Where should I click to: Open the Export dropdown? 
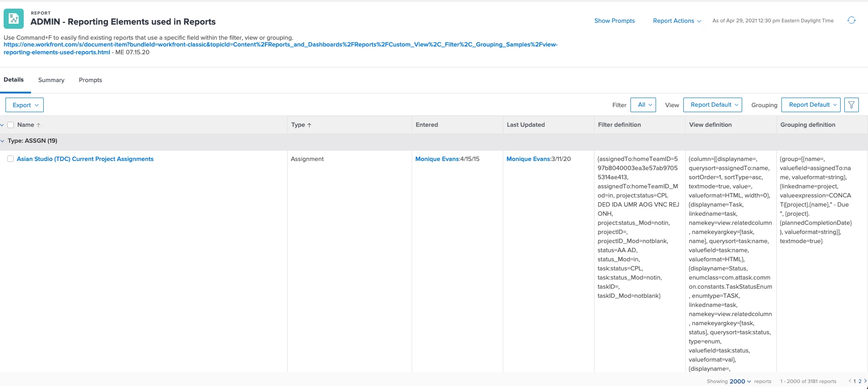click(x=25, y=105)
